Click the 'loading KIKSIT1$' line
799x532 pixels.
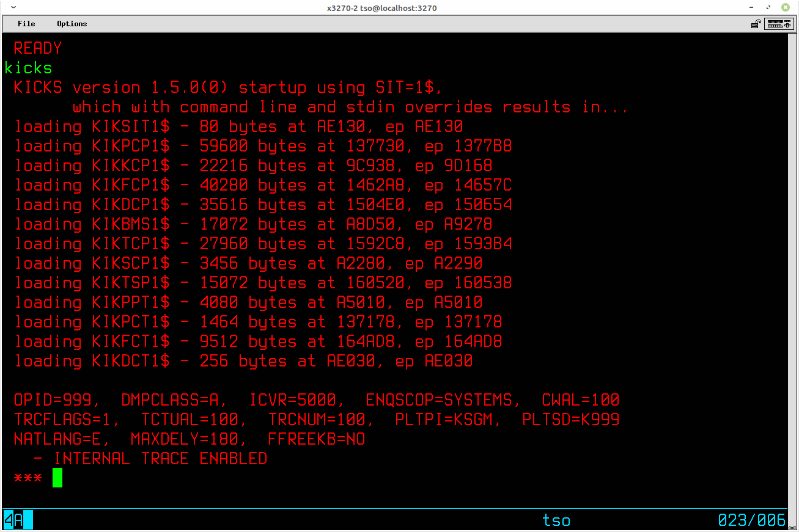click(238, 126)
